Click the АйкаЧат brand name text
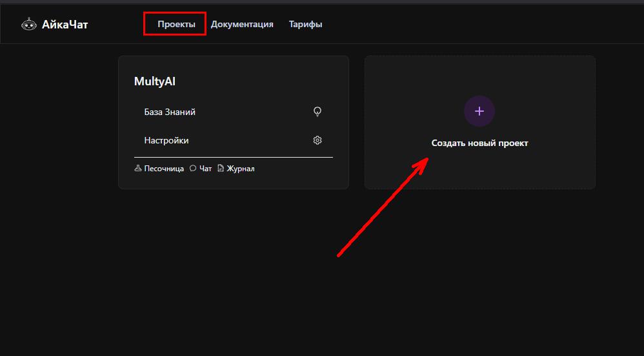Screen dimensions: 644x356 (x=65, y=25)
